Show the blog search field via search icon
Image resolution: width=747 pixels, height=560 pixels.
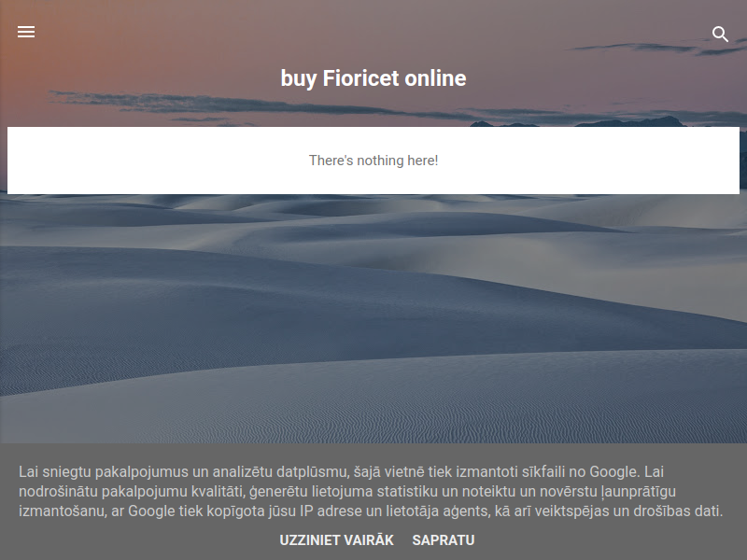[x=720, y=34]
